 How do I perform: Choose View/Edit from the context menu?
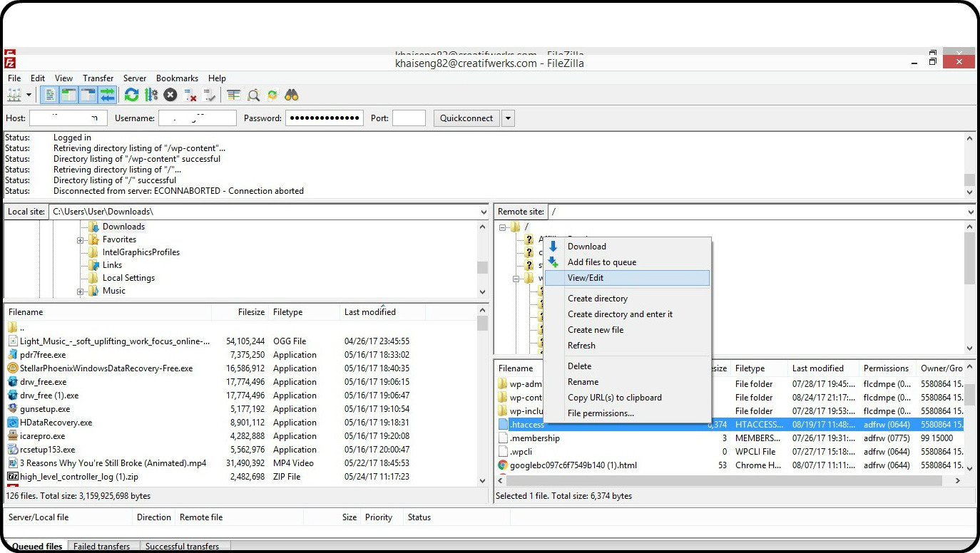tap(628, 278)
